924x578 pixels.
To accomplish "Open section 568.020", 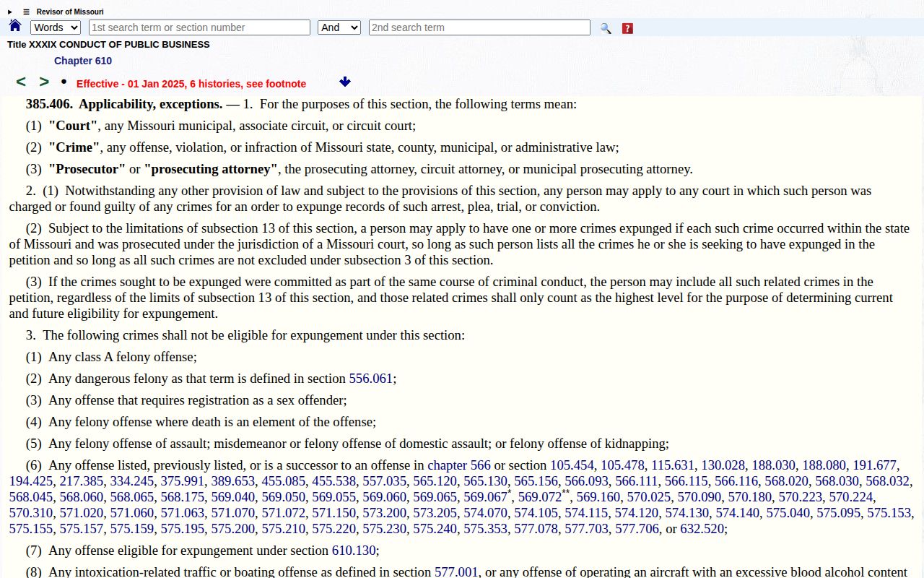I will (787, 481).
